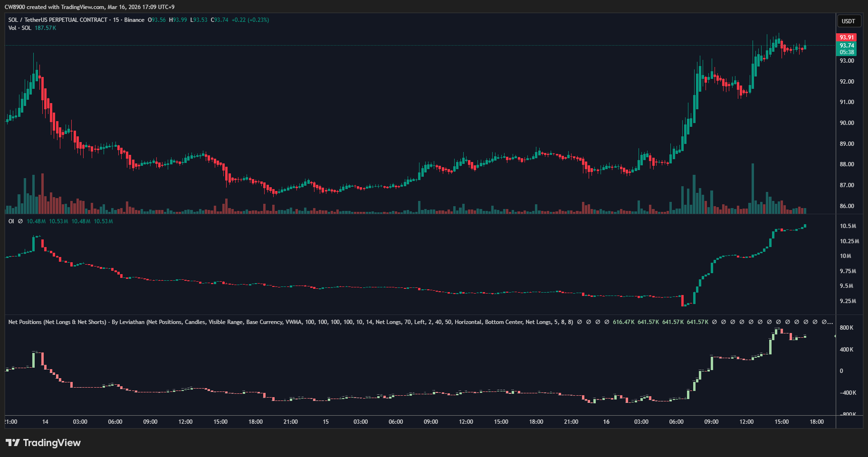Click the 9.75M open interest axis label
Viewport: 868px width, 457px height.
click(848, 271)
